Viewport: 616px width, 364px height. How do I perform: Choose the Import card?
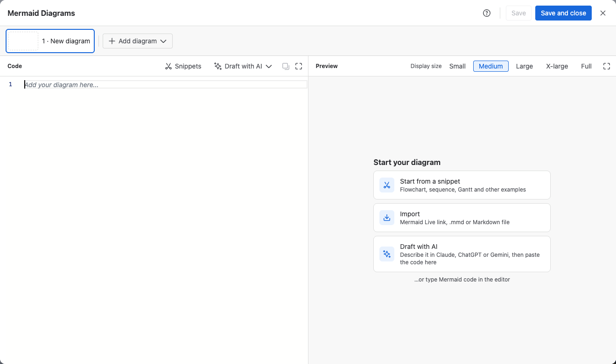[x=462, y=218]
